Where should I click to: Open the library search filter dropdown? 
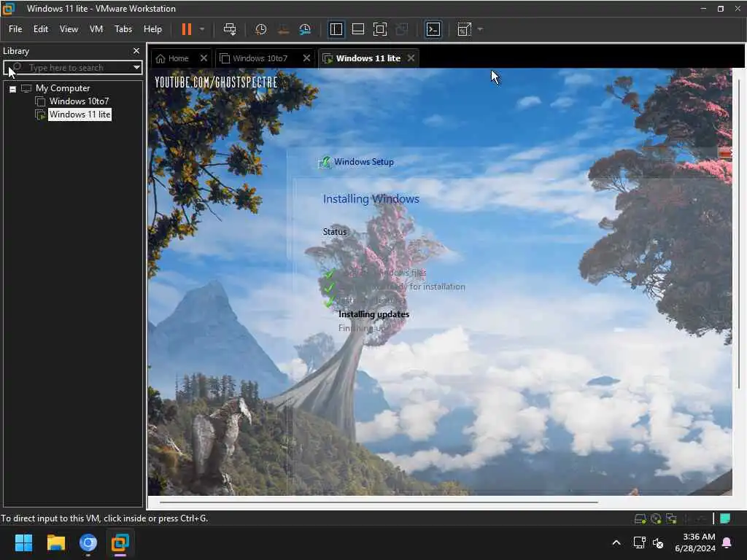click(x=136, y=67)
